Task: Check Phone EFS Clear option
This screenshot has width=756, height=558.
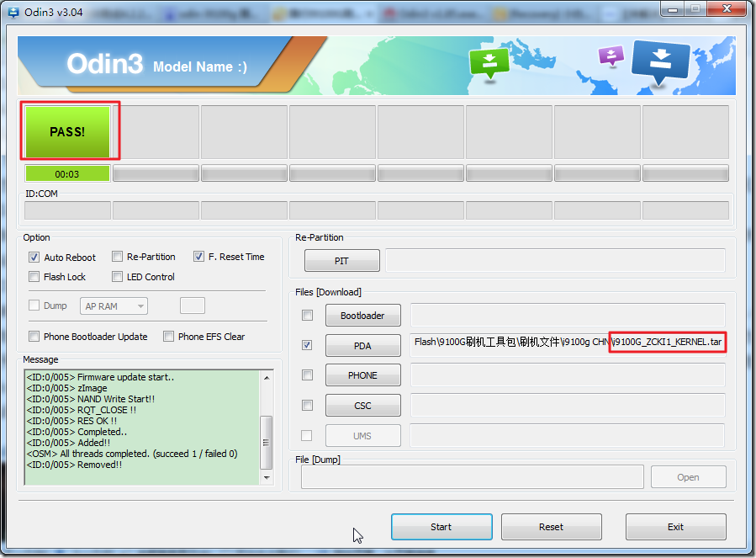Action: pyautogui.click(x=168, y=337)
